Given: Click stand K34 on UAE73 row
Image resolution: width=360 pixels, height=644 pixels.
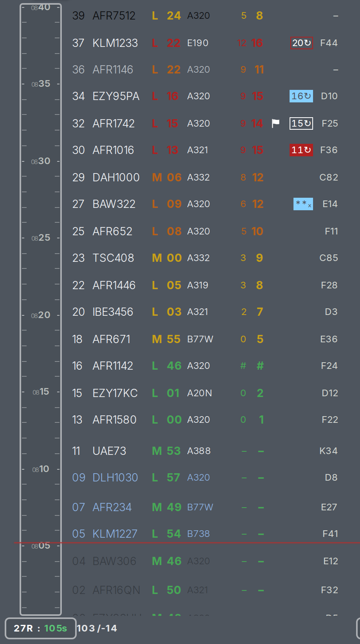Looking at the screenshot, I should click(328, 451).
